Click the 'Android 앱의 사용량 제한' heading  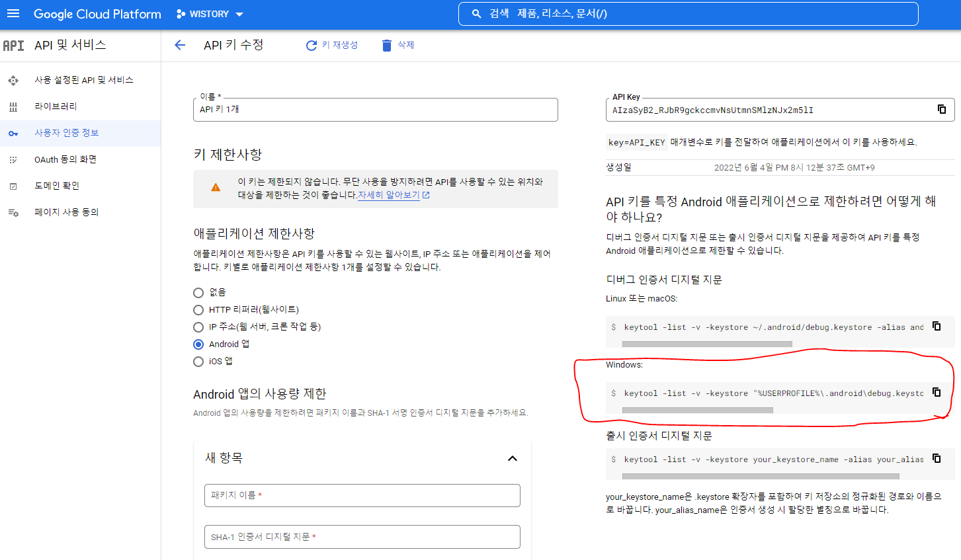260,394
